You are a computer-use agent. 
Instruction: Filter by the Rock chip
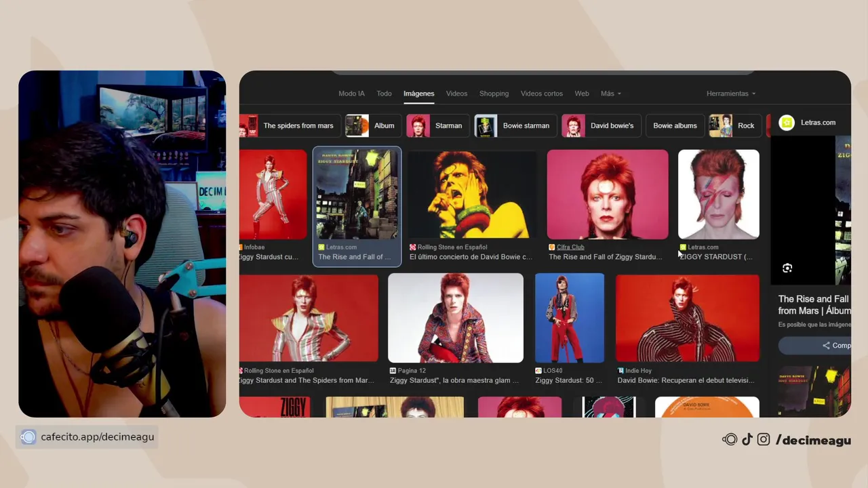734,125
